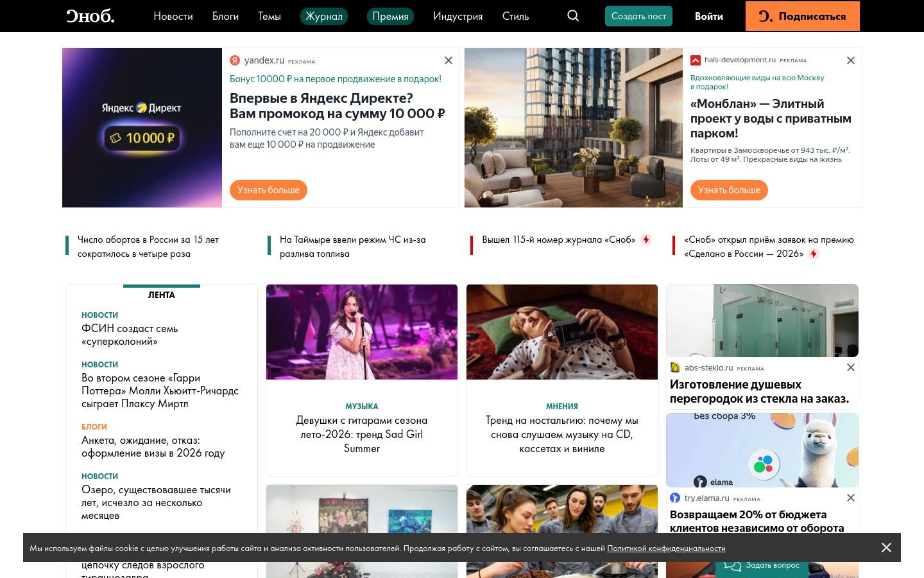
Task: Click Узнать больше in Монблан ad
Action: (x=729, y=190)
